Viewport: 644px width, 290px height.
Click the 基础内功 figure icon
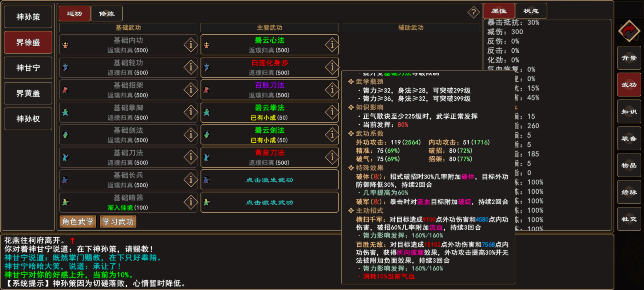65,45
